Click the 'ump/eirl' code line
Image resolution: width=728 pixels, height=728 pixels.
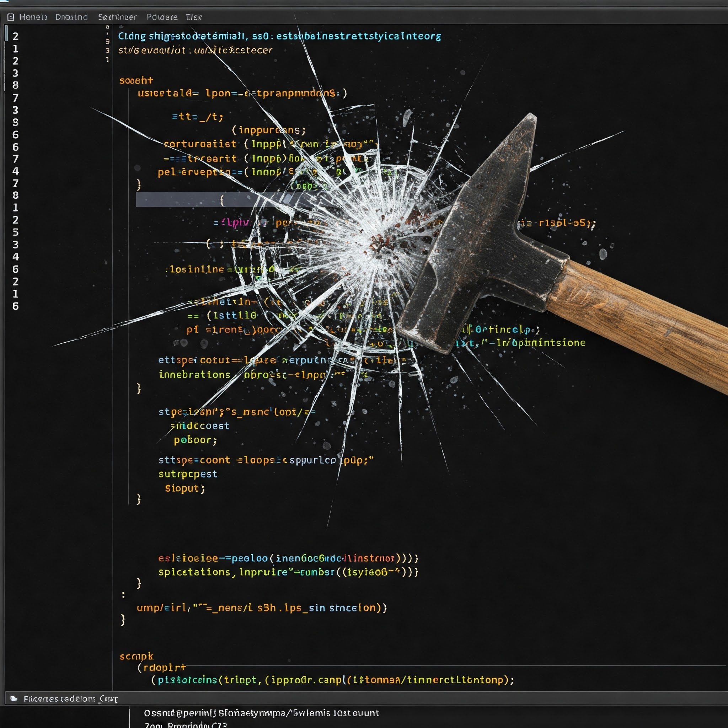[262, 608]
